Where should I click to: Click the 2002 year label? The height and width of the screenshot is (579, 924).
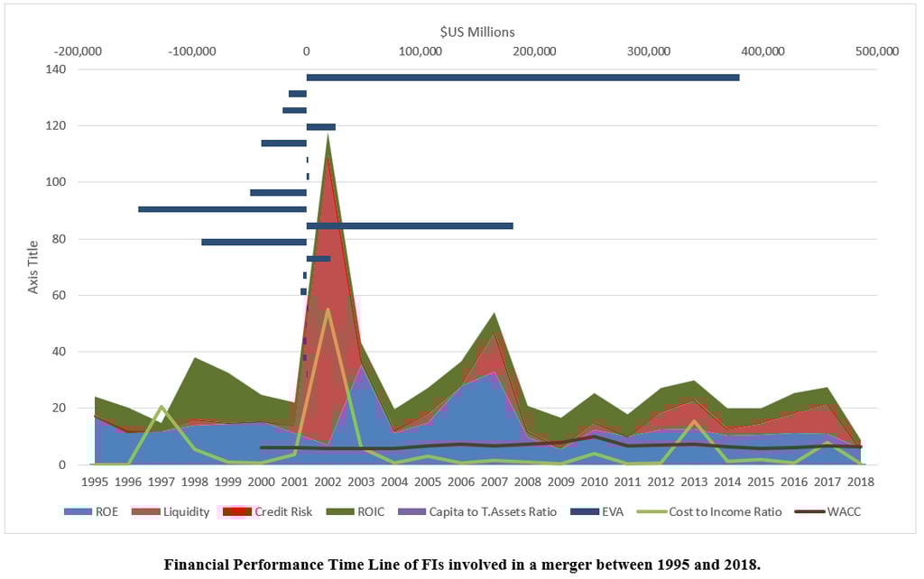pyautogui.click(x=328, y=482)
